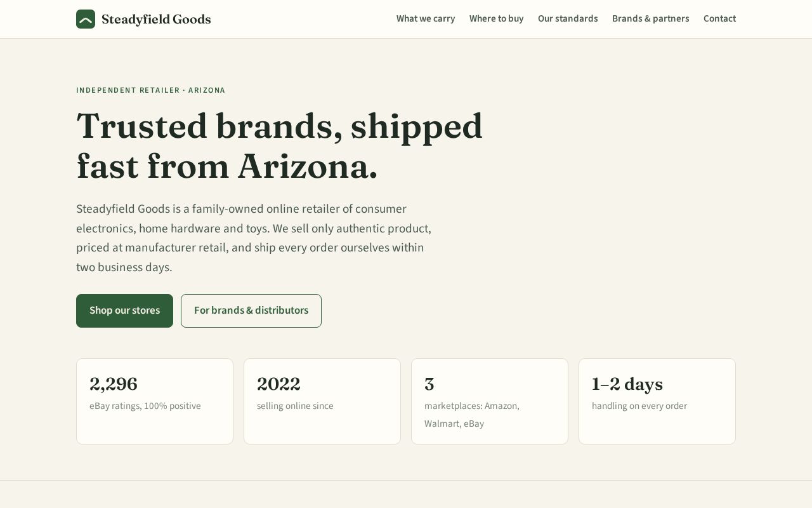
Task: Select the eBay ratings 100% positive caption
Action: click(x=145, y=406)
